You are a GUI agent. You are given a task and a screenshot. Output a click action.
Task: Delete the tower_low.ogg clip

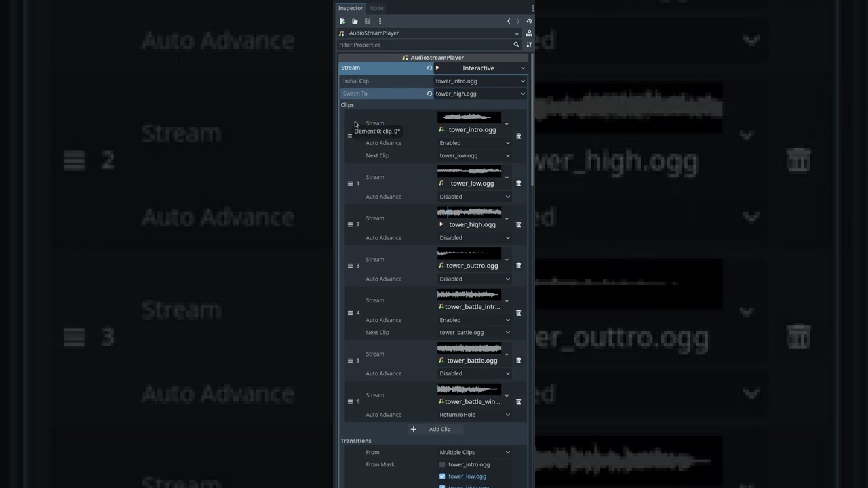pos(519,183)
